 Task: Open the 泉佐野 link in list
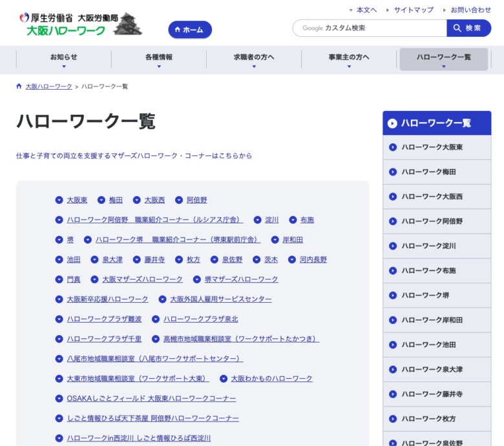[233, 259]
